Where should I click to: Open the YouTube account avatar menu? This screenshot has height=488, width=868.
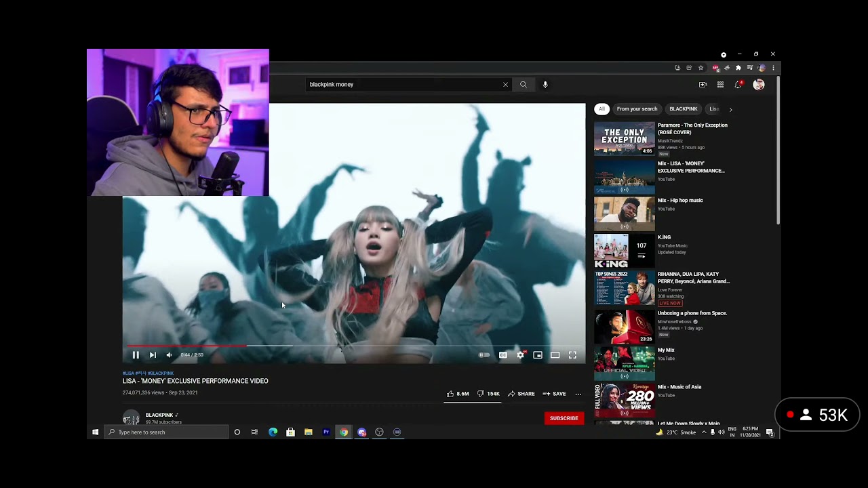[759, 85]
